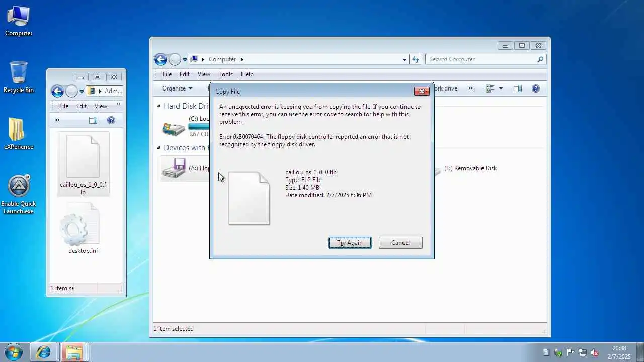Toggle the preview pane in Computer window
Image resolution: width=644 pixels, height=362 pixels.
(518, 88)
